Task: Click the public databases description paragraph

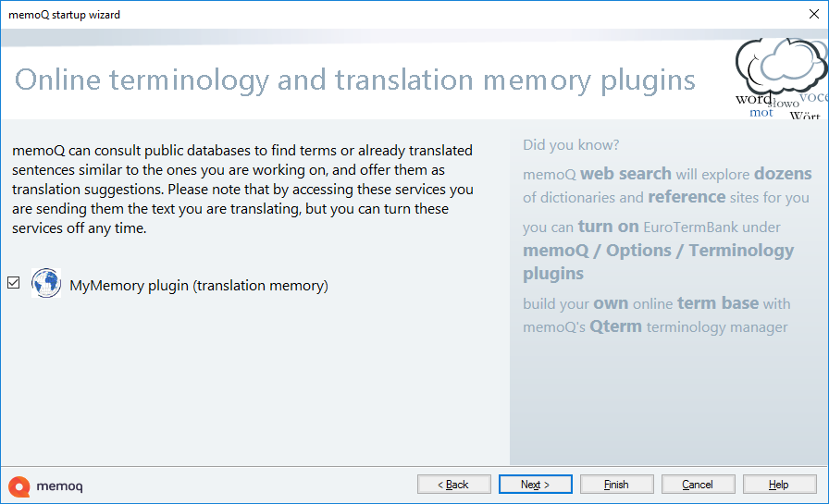Action: coord(242,189)
